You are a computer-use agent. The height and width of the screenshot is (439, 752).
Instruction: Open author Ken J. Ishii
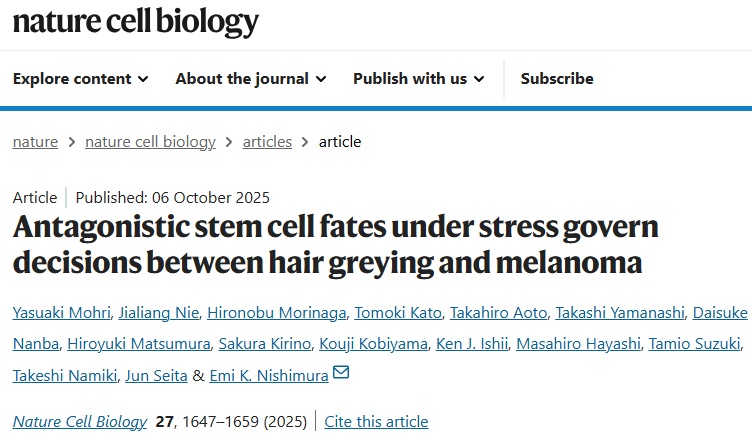click(474, 344)
